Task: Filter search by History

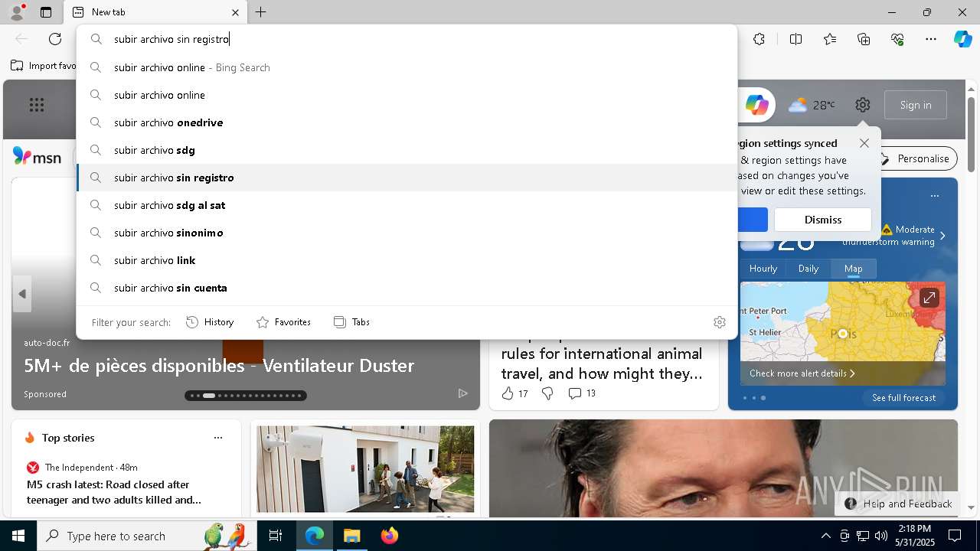Action: (x=210, y=322)
